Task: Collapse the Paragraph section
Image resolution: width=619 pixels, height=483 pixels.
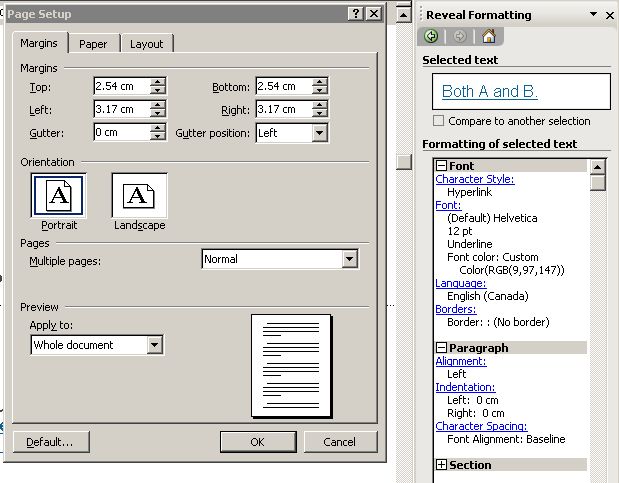Action: coord(441,348)
